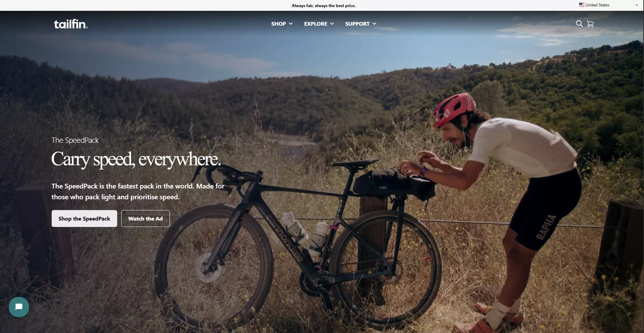The width and height of the screenshot is (644, 333).
Task: Click 'The SpeedPack' subtitle text
Action: click(x=75, y=140)
